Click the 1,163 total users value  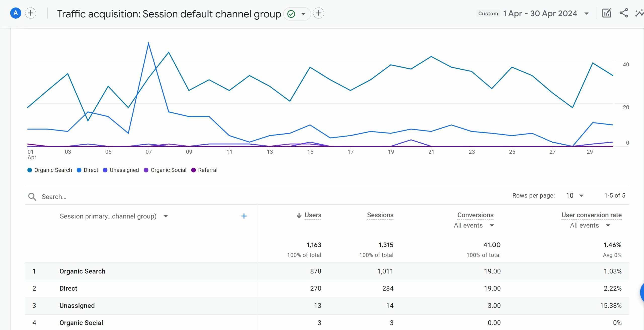[x=314, y=245]
